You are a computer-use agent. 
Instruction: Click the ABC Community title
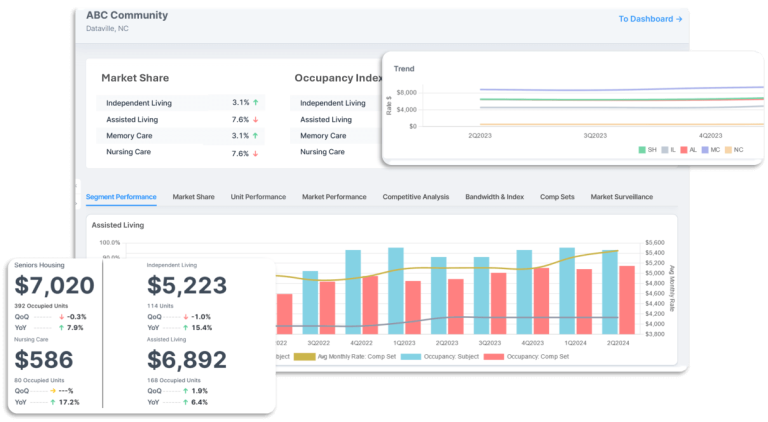pyautogui.click(x=127, y=15)
